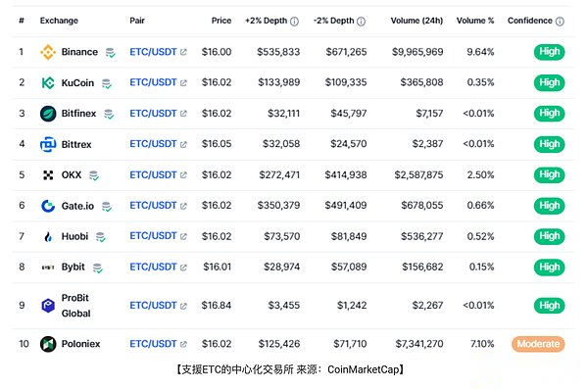The height and width of the screenshot is (389, 588).
Task: Click the Poloniex logo icon
Action: pos(48,344)
